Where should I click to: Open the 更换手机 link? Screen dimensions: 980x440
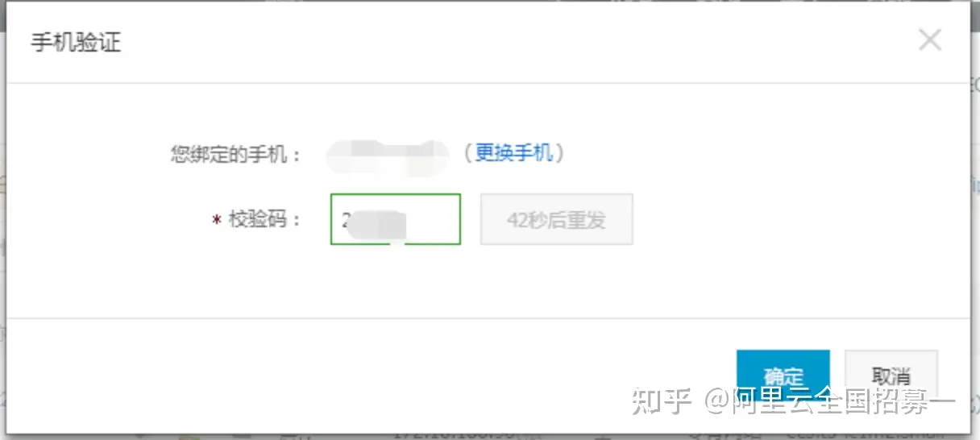coord(513,152)
